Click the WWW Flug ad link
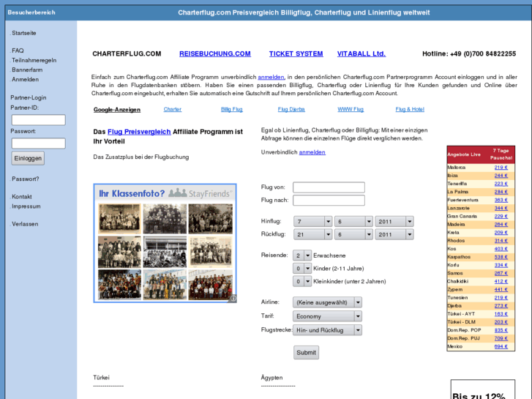 (x=351, y=109)
